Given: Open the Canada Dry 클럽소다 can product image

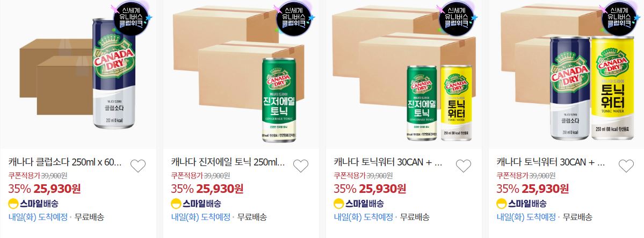Looking at the screenshot, I should [78, 74].
